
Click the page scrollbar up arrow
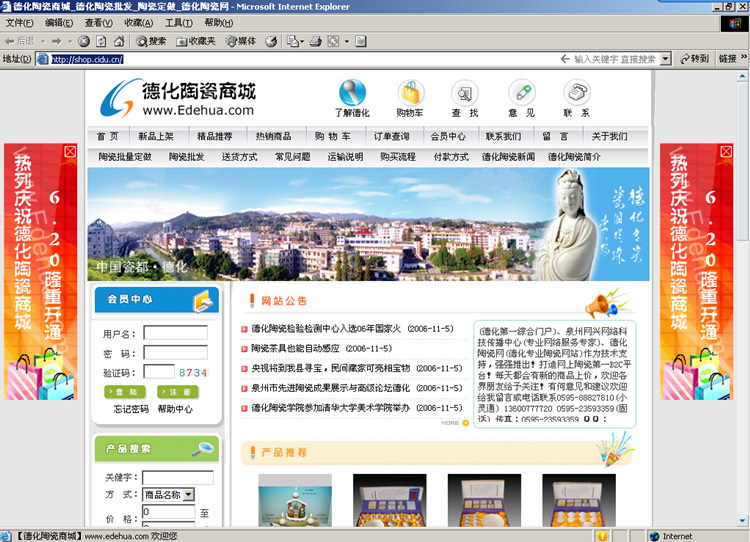point(742,76)
